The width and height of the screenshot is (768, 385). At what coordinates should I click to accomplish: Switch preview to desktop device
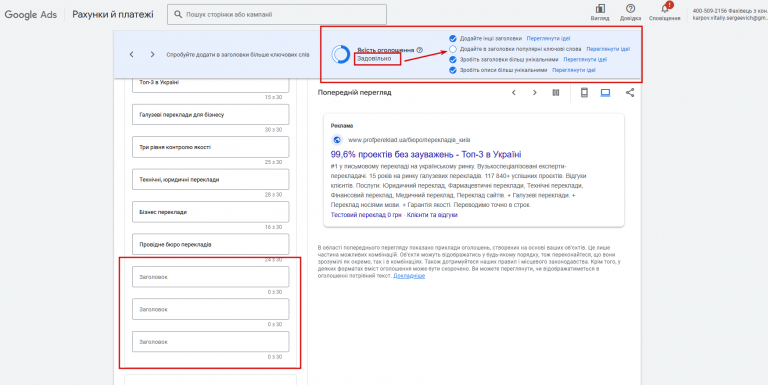click(605, 93)
